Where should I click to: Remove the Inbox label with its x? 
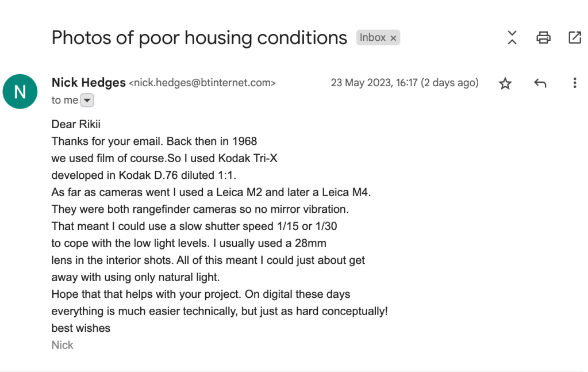(393, 38)
